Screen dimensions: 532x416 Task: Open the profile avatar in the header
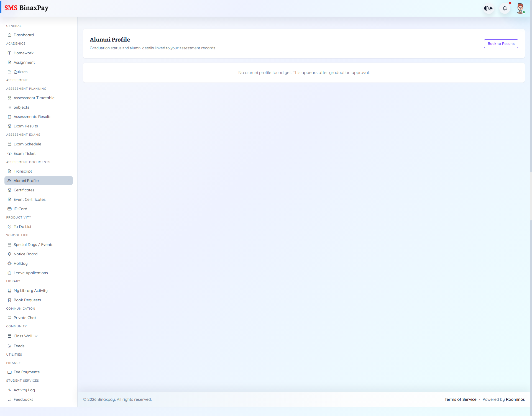click(521, 8)
